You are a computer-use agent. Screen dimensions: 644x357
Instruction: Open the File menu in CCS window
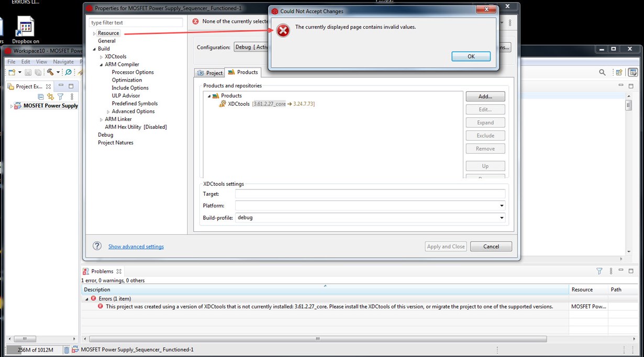[11, 62]
